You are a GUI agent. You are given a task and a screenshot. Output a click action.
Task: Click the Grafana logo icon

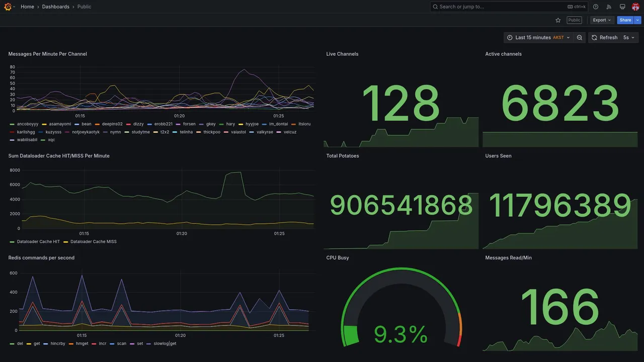[8, 7]
